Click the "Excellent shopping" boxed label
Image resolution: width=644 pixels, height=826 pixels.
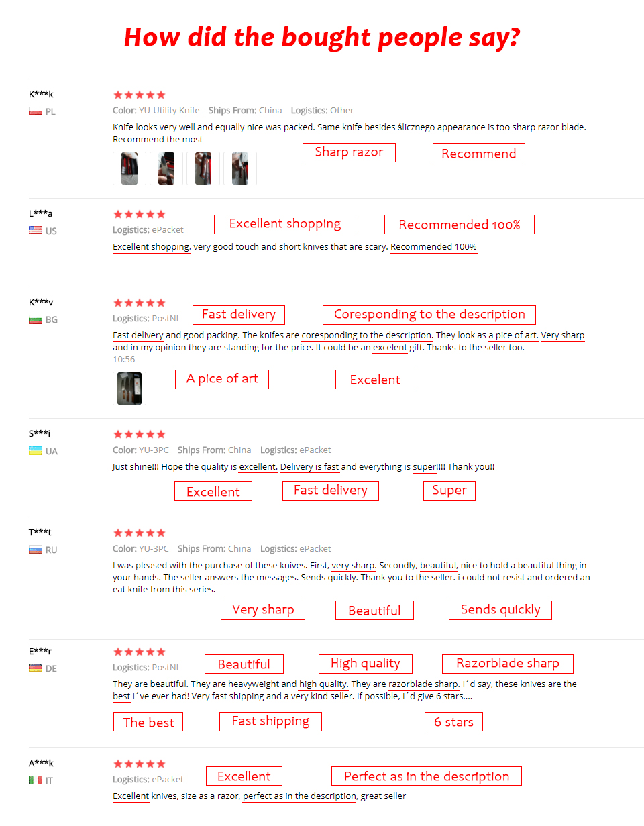(x=285, y=224)
